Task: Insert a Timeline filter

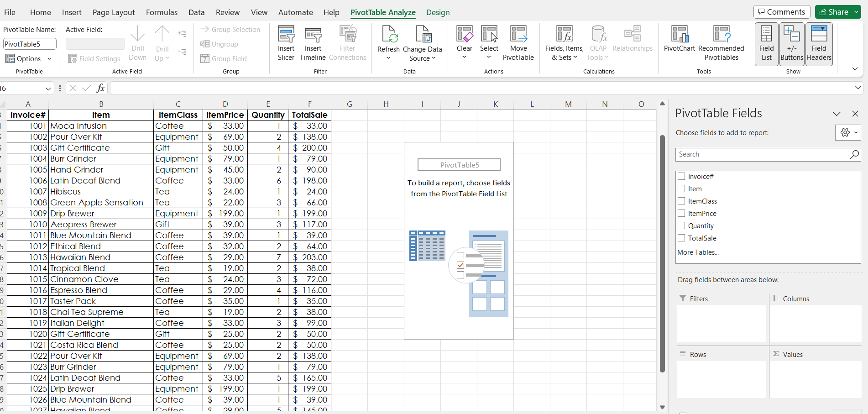Action: click(x=313, y=42)
